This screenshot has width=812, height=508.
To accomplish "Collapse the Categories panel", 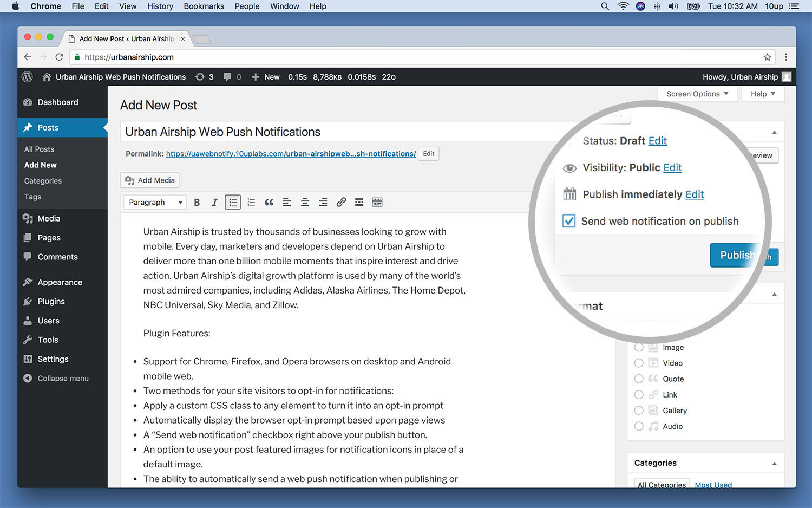I will pyautogui.click(x=774, y=463).
